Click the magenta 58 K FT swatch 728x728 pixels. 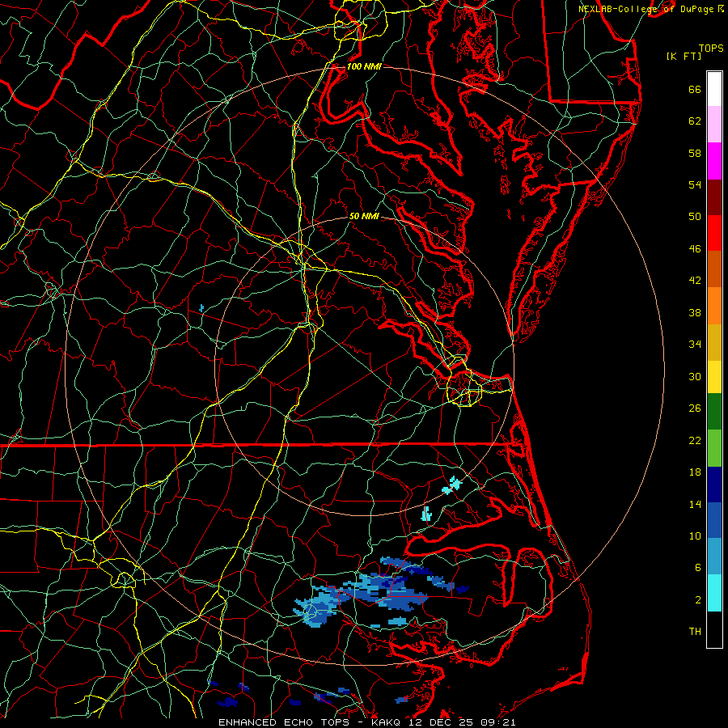[x=714, y=161]
